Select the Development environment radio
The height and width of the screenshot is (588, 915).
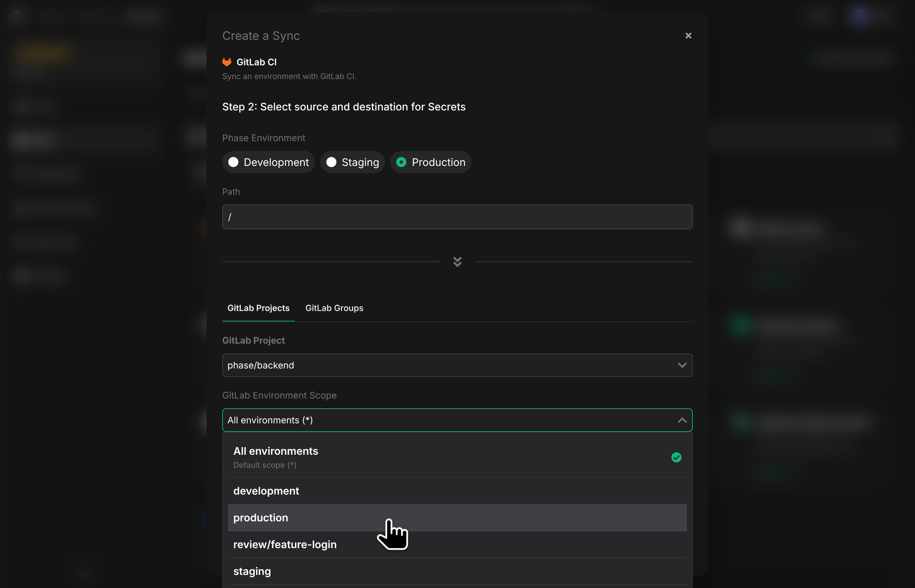[269, 162]
